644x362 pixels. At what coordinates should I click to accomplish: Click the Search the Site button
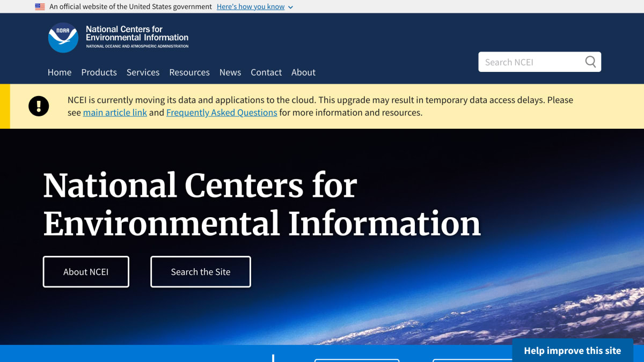pyautogui.click(x=201, y=272)
